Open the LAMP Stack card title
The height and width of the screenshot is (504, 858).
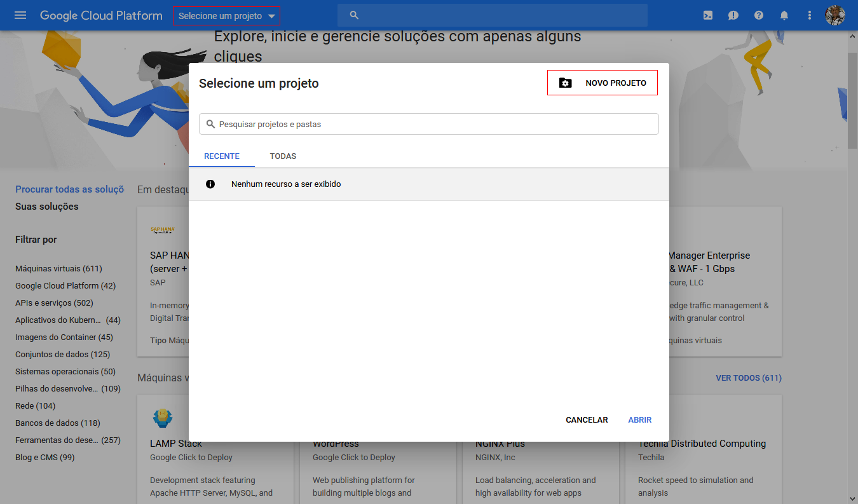tap(176, 444)
